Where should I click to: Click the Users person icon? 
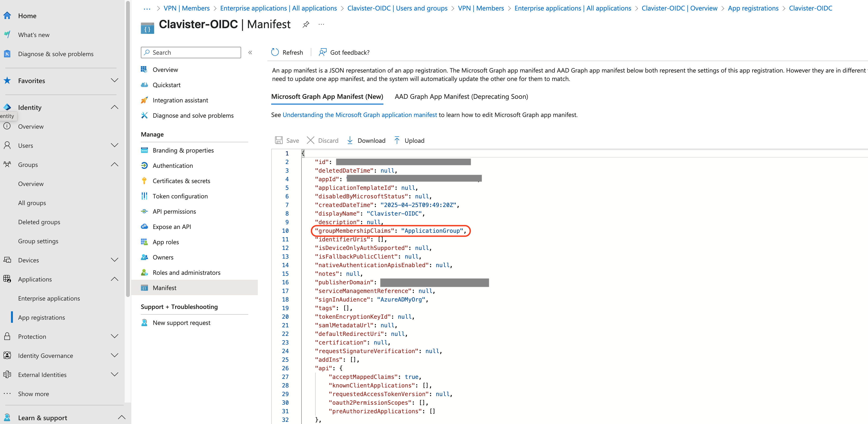7,145
